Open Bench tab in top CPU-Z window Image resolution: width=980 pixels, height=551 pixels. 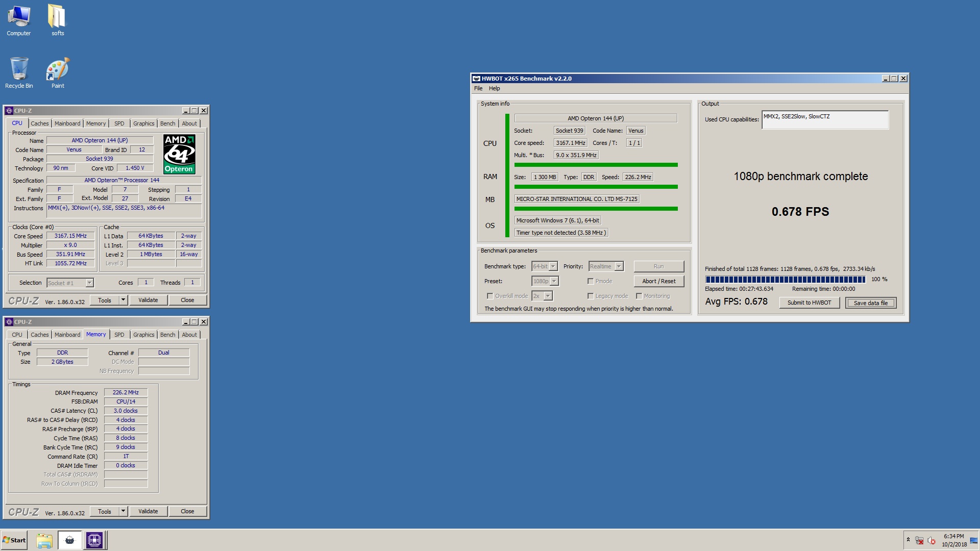click(168, 123)
